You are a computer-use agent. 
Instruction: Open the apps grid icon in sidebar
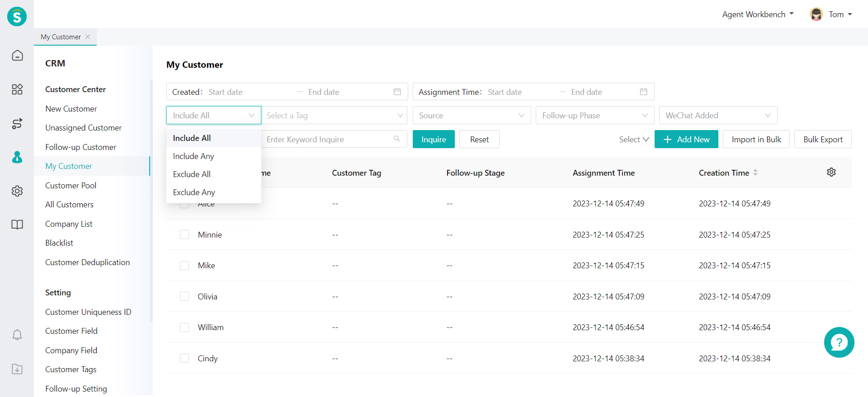[17, 89]
